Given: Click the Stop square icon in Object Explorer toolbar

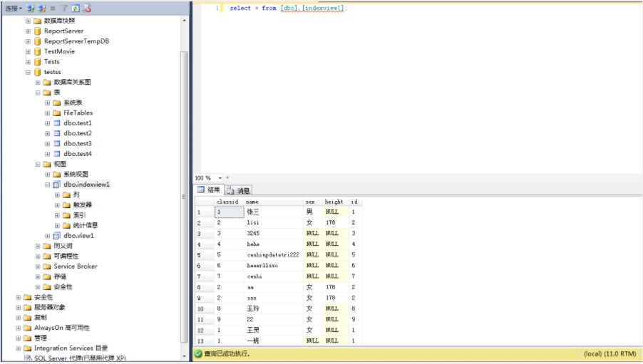Looking at the screenshot, I should point(53,9).
